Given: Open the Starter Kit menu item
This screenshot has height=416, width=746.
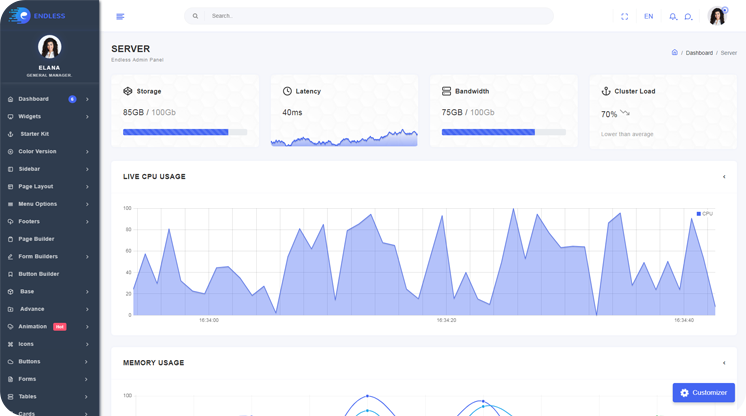Looking at the screenshot, I should (34, 134).
